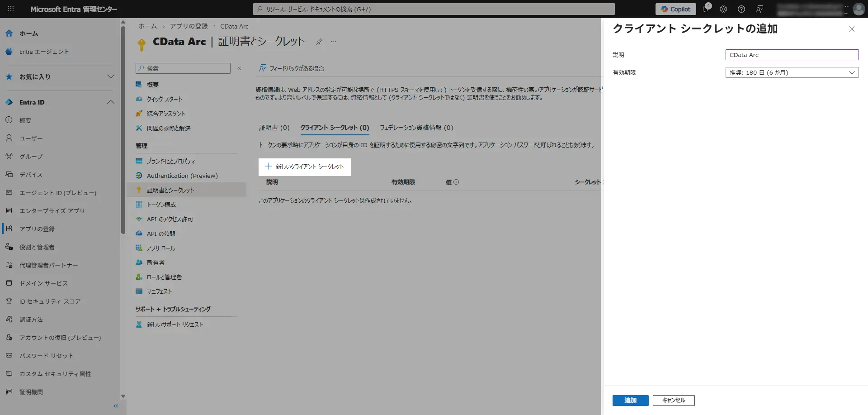Click the 代理管理者パートナー icon
Viewport: 868px width, 415px height.
[x=9, y=265]
